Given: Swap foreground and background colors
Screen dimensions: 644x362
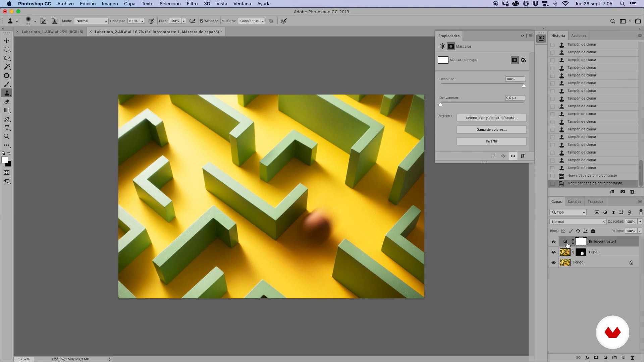Looking at the screenshot, I should (x=9, y=153).
